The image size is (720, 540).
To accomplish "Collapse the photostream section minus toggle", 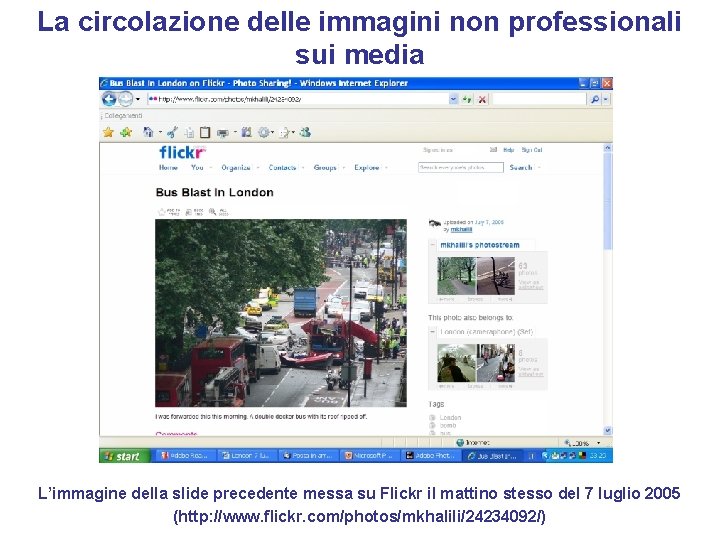I will coord(433,245).
